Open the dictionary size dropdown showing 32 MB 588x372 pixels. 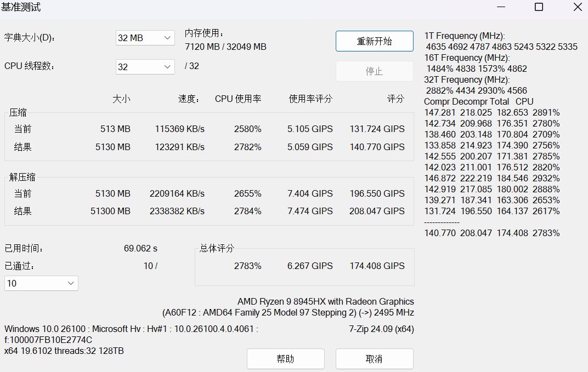145,38
